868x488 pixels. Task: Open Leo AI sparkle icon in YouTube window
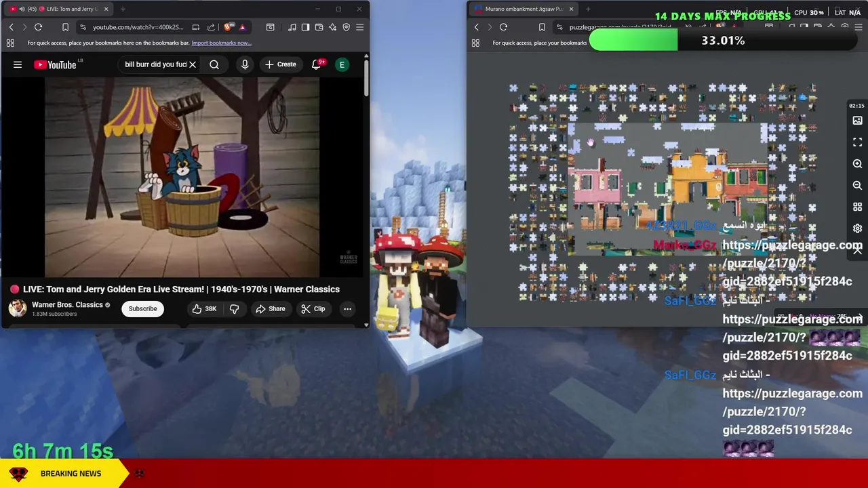tap(333, 27)
